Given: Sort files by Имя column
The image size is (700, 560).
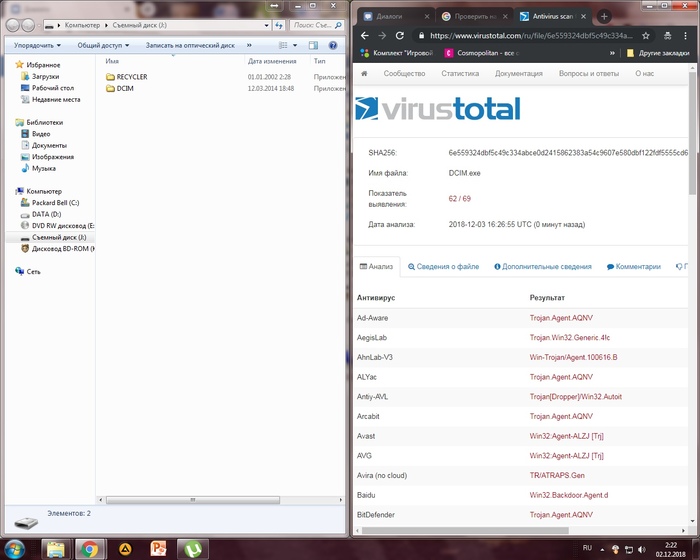Looking at the screenshot, I should click(x=112, y=61).
